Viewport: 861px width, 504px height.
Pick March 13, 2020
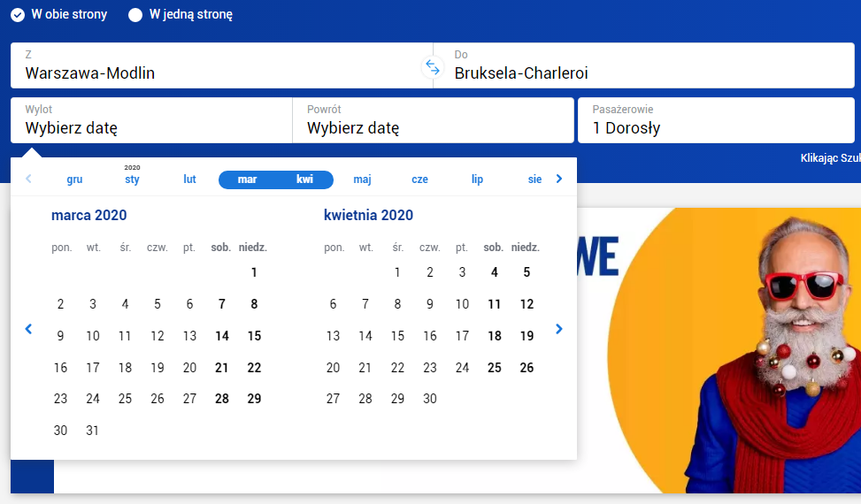190,336
